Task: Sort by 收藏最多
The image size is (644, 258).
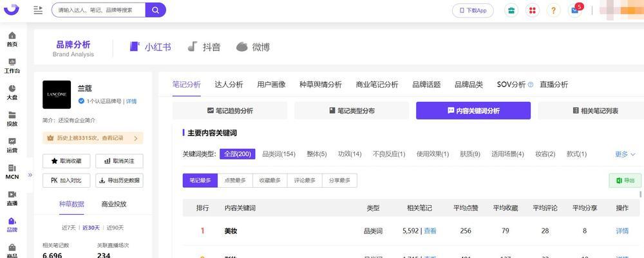Action: (270, 180)
